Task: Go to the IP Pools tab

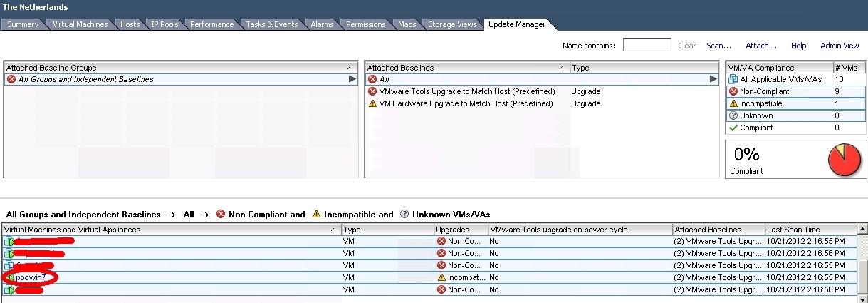Action: (164, 24)
